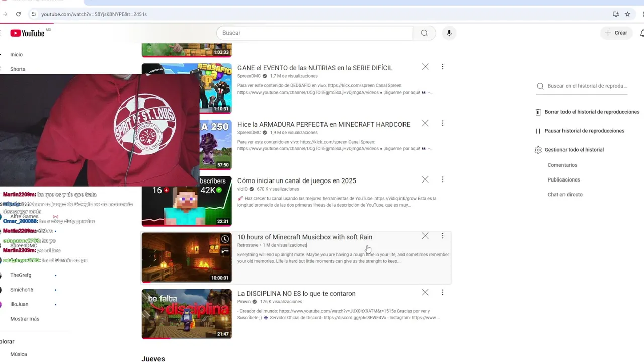Remove canal de juegos video from history
The image size is (644, 362).
coord(425,179)
